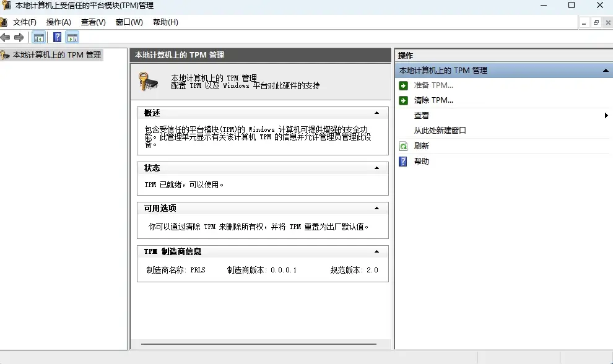Restore the inner MMC child window
Image resolution: width=613 pixels, height=364 pixels.
pos(596,23)
